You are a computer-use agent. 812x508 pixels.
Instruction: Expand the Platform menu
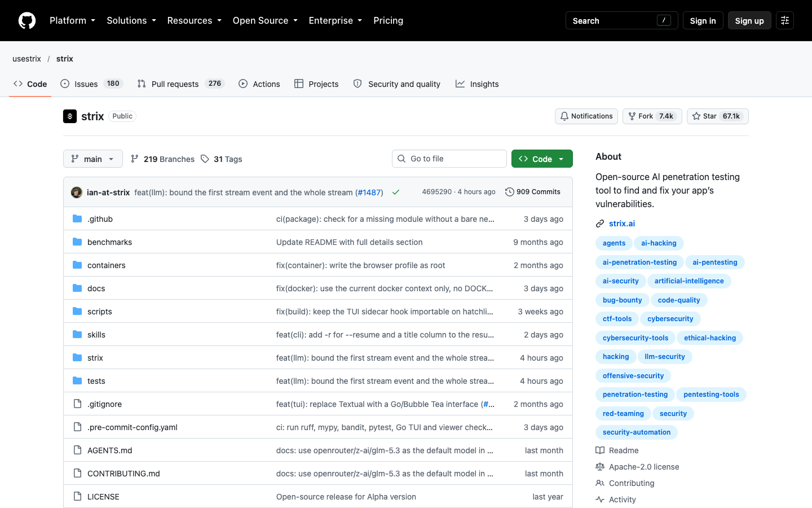(73, 20)
